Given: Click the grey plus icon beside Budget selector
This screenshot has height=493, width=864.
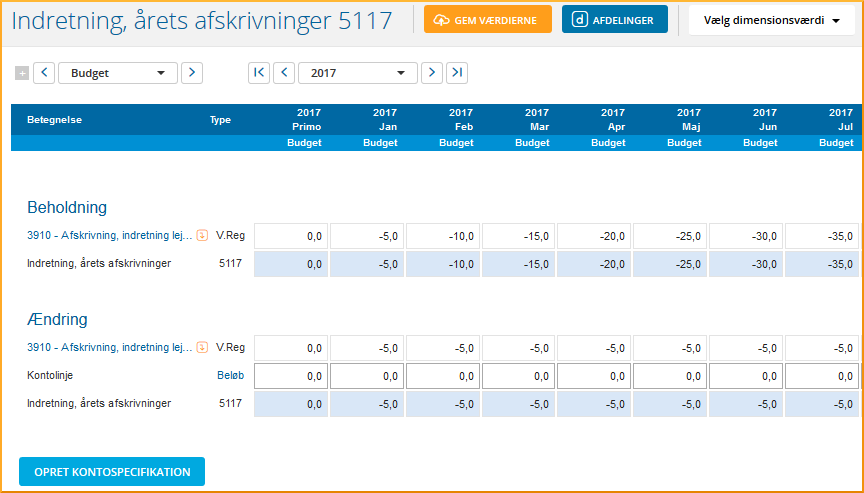Looking at the screenshot, I should (x=22, y=73).
